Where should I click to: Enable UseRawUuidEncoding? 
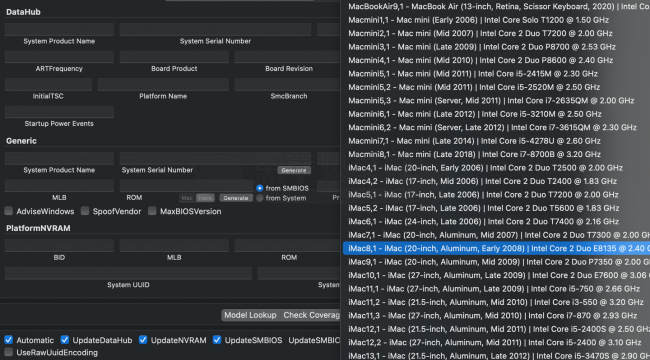click(8, 353)
